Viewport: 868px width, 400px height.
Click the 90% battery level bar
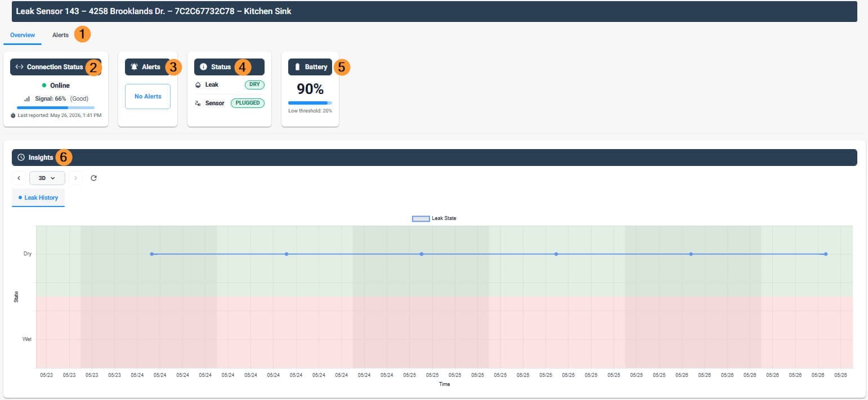[310, 103]
